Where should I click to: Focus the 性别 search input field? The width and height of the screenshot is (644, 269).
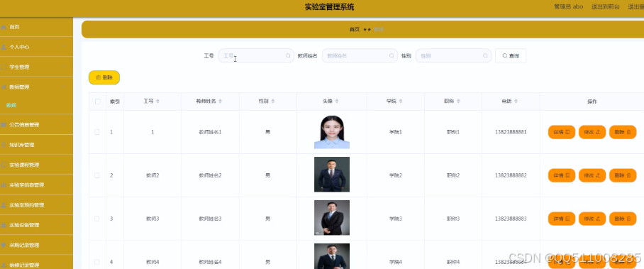tap(453, 55)
